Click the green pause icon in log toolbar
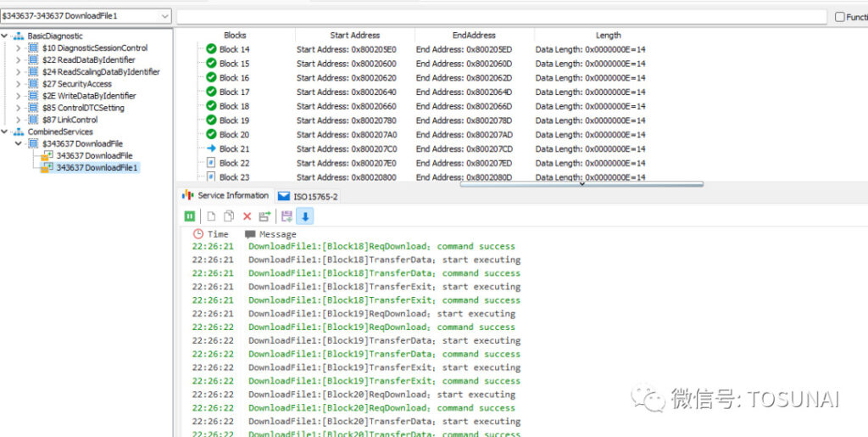The image size is (868, 437). coord(190,216)
